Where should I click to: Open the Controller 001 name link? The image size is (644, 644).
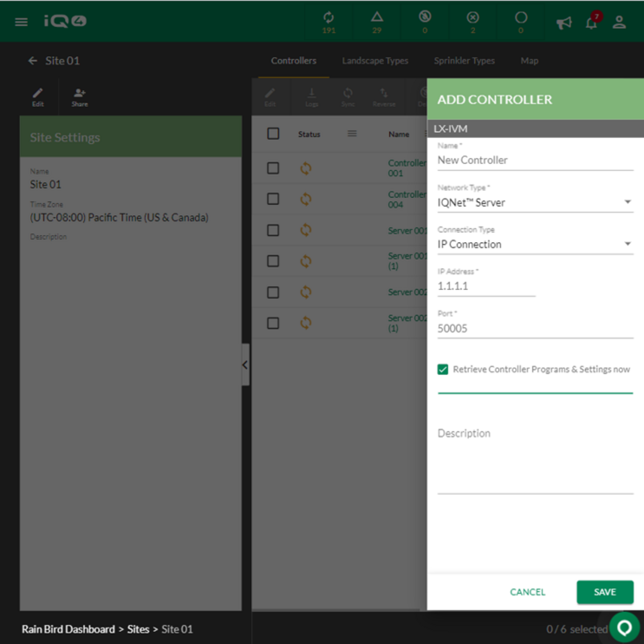point(407,168)
